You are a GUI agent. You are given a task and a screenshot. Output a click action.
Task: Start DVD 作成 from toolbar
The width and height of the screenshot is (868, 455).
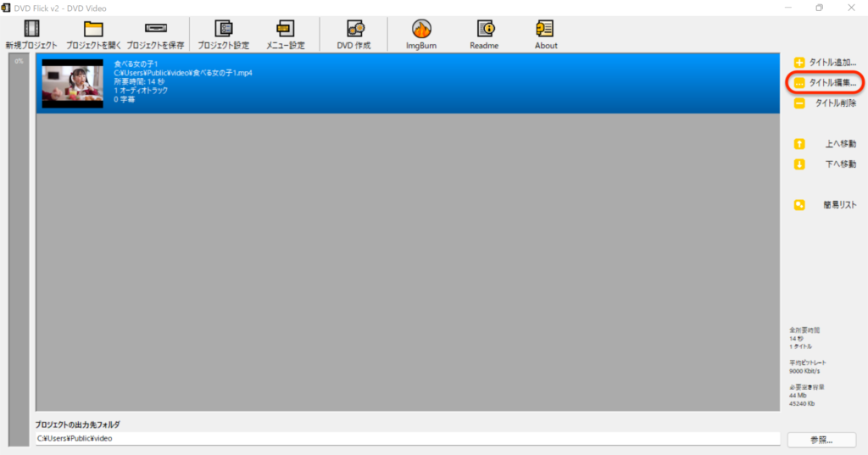coord(353,30)
